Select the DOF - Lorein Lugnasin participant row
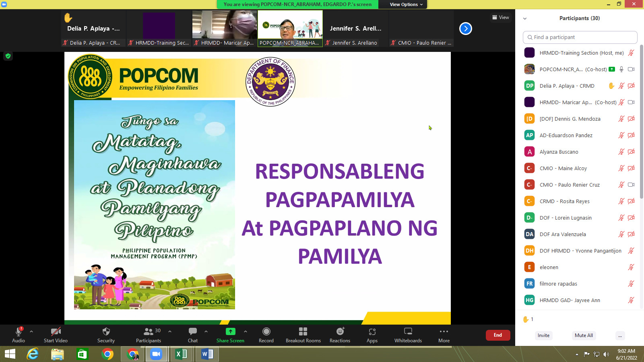This screenshot has width=644, height=362. pos(580,218)
